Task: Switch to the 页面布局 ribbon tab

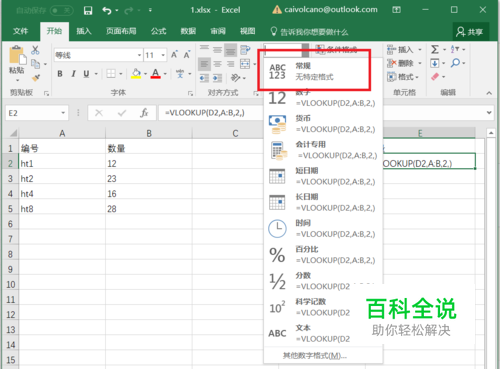Action: (x=121, y=31)
